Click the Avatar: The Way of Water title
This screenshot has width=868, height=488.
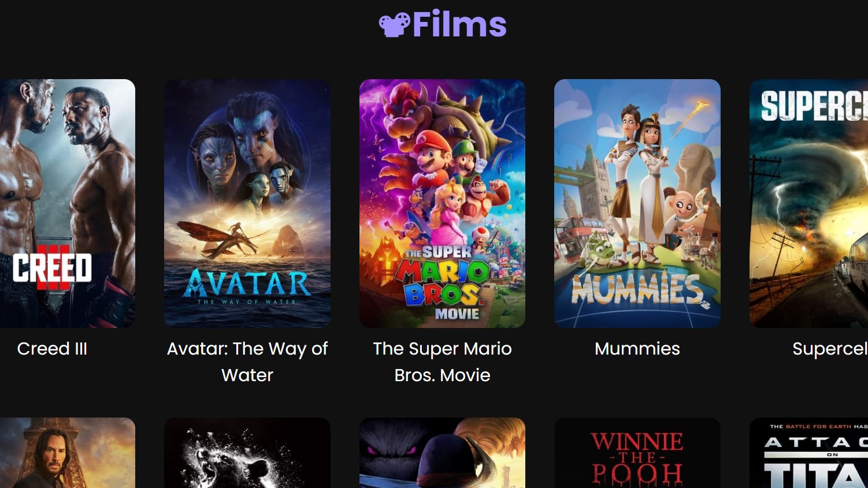pos(247,362)
